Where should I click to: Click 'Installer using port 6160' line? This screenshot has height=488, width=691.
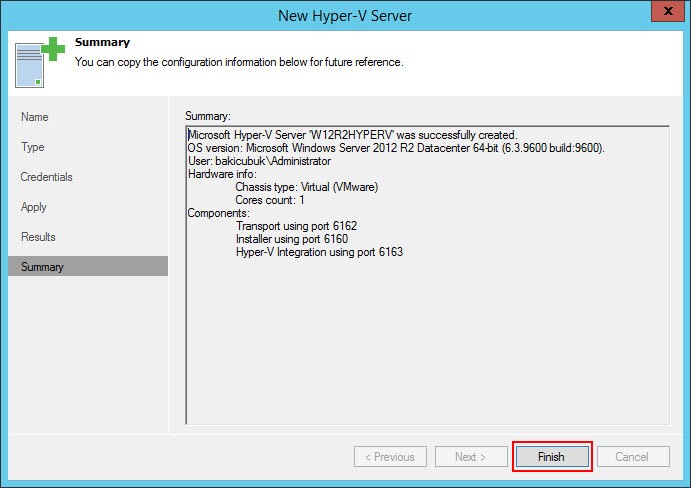pos(292,239)
